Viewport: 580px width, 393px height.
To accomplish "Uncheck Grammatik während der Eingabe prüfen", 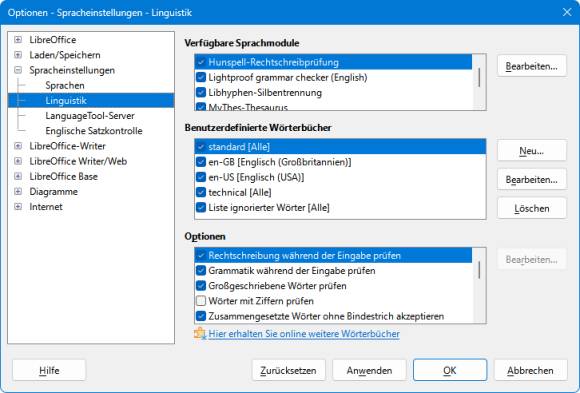I will tap(201, 271).
